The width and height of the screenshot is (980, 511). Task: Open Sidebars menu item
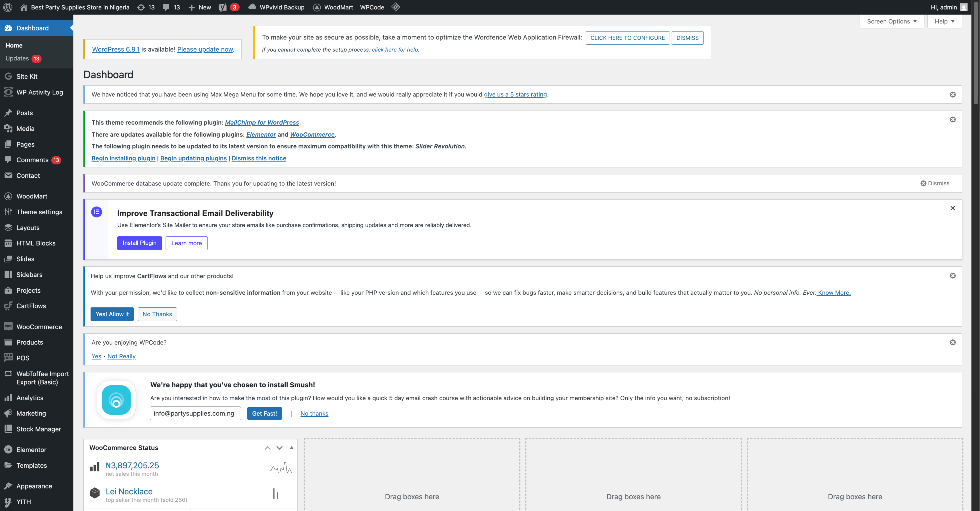coord(37,275)
